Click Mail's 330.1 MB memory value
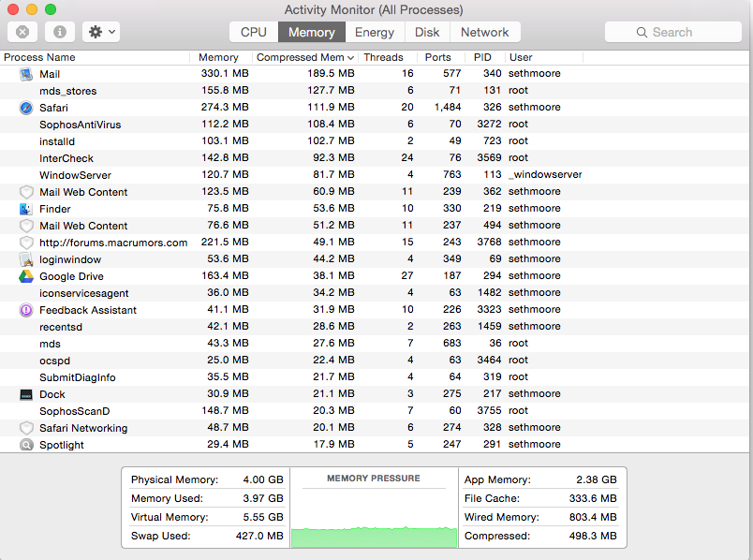 point(225,73)
